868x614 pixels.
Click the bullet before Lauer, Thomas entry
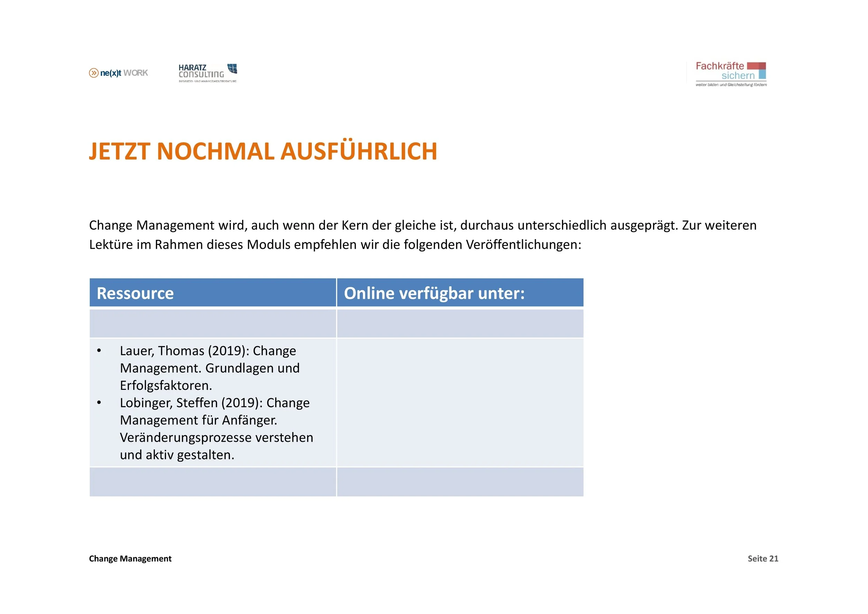pos(99,351)
